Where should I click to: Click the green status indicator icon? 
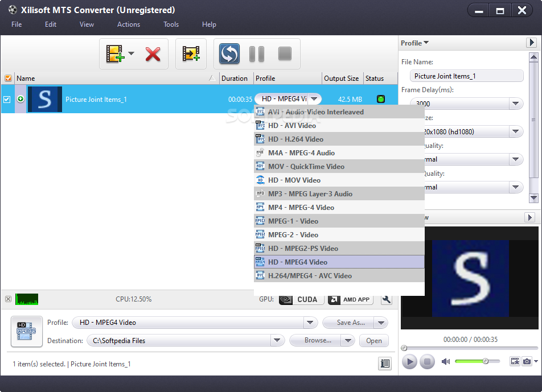coord(380,100)
